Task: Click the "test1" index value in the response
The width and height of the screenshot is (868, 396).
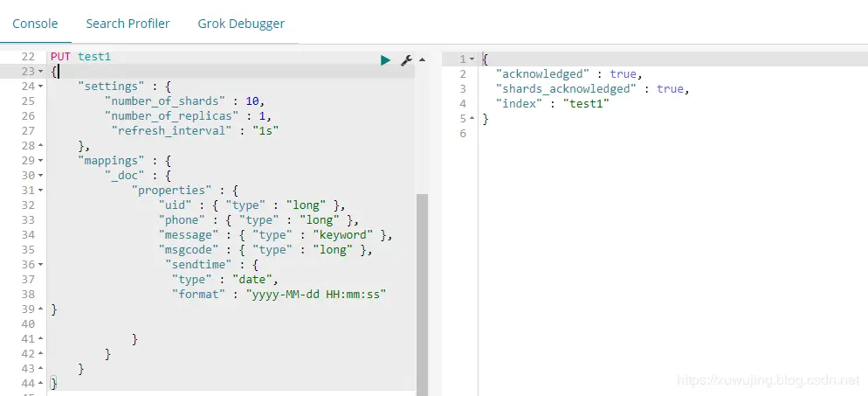Action: tap(589, 103)
